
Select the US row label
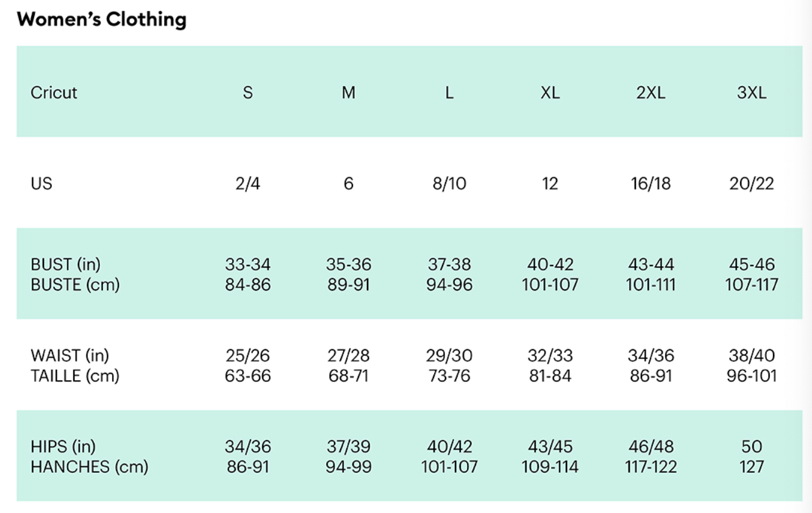[41, 183]
